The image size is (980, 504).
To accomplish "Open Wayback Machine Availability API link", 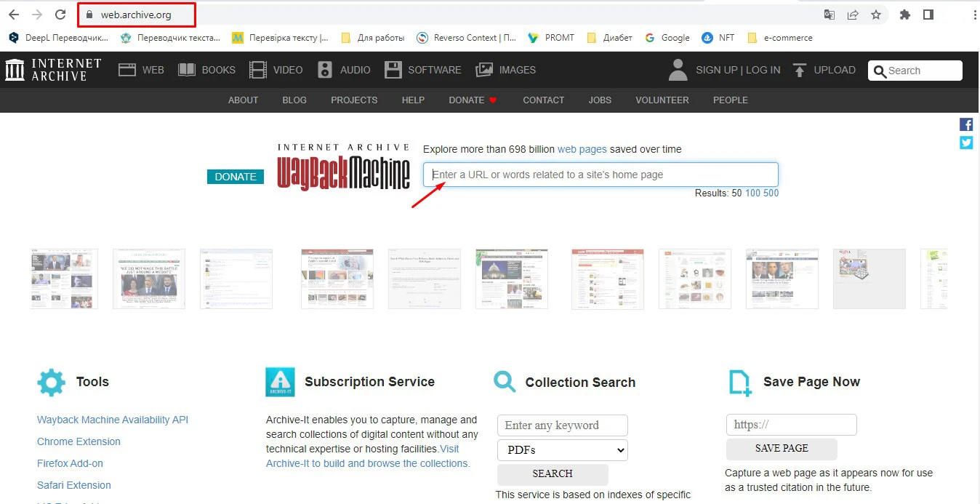I will point(113,420).
